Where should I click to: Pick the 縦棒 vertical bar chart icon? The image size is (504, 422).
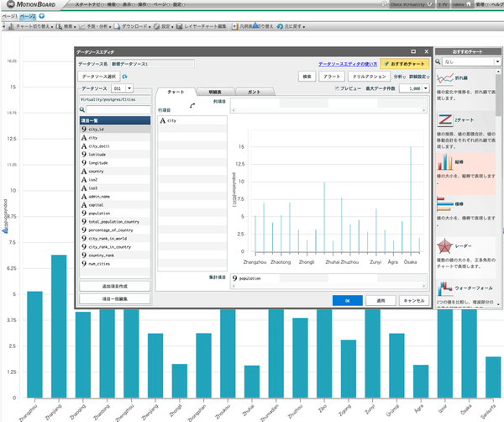click(x=446, y=162)
